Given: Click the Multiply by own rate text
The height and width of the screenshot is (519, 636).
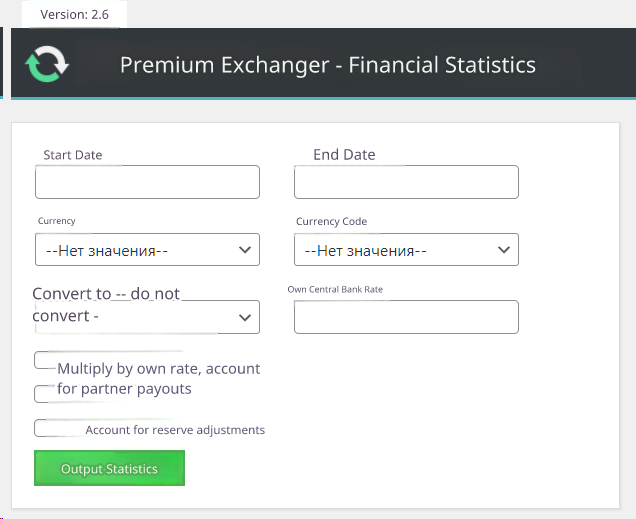Looking at the screenshot, I should tap(158, 369).
